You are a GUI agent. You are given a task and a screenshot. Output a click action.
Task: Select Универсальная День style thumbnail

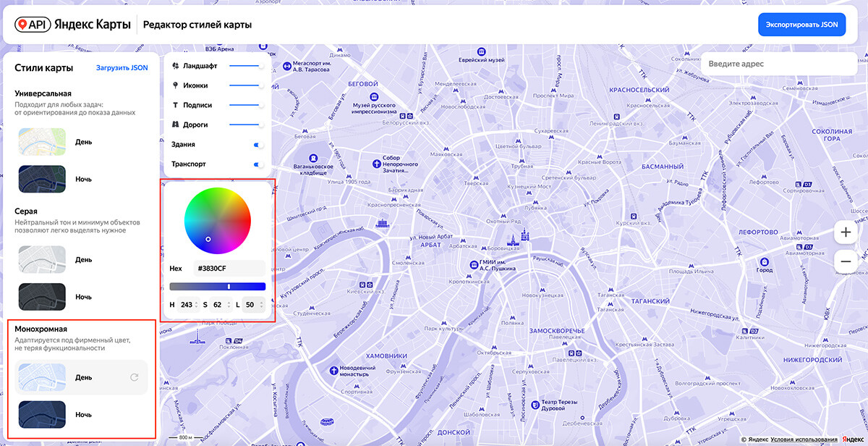click(42, 141)
